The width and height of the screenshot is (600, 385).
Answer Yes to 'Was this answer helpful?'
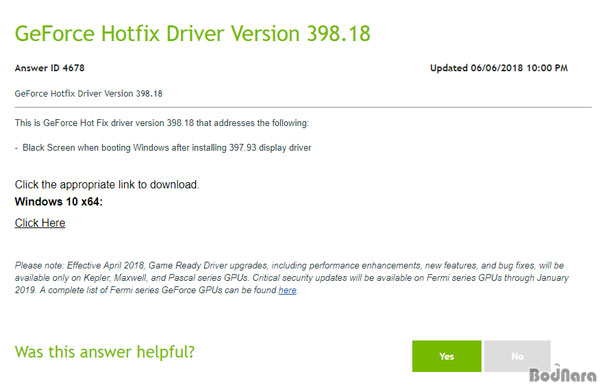(x=447, y=356)
